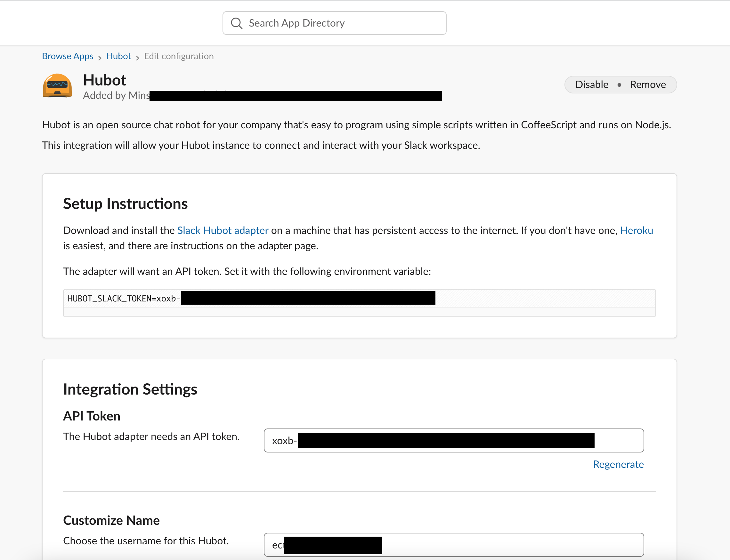Screen dimensions: 730x560
Task: Click the API Token section label
Action: tap(91, 416)
